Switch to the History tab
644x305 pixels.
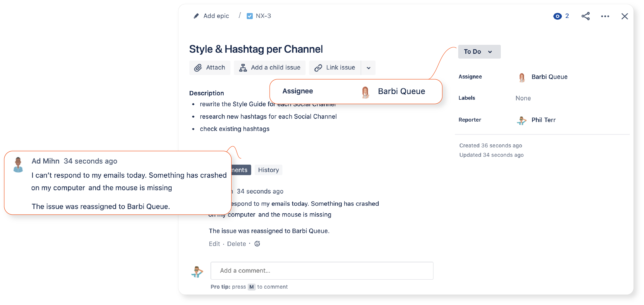(x=268, y=170)
